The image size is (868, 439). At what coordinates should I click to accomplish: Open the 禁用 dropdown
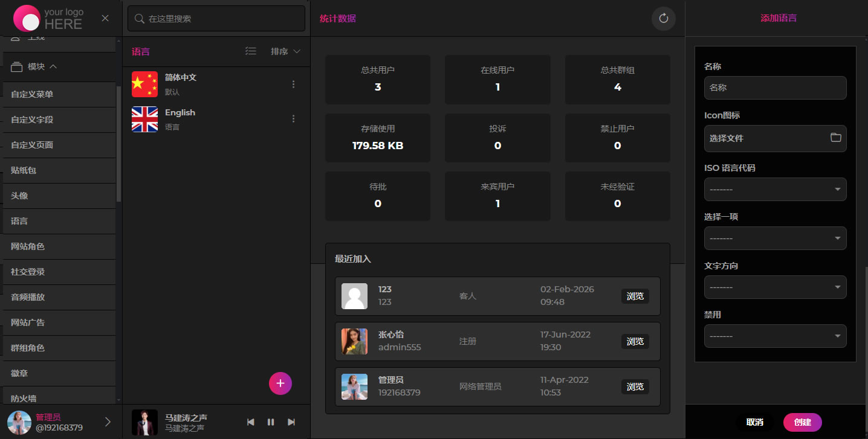click(775, 336)
